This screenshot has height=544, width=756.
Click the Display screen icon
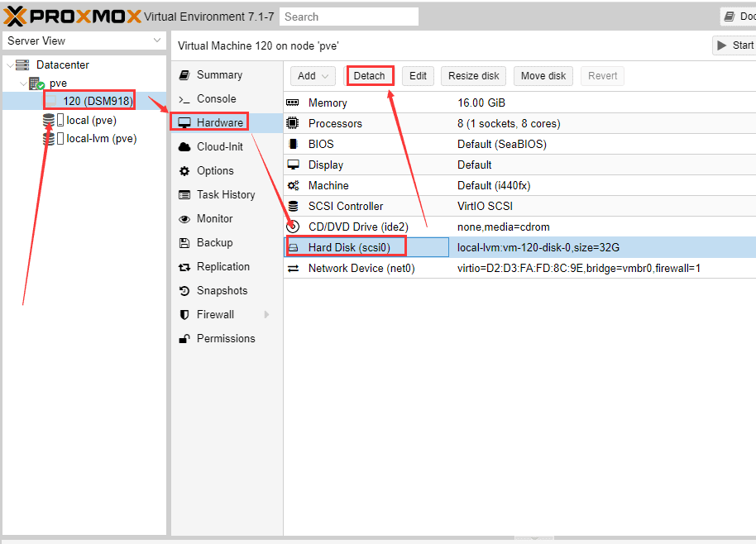coord(293,165)
